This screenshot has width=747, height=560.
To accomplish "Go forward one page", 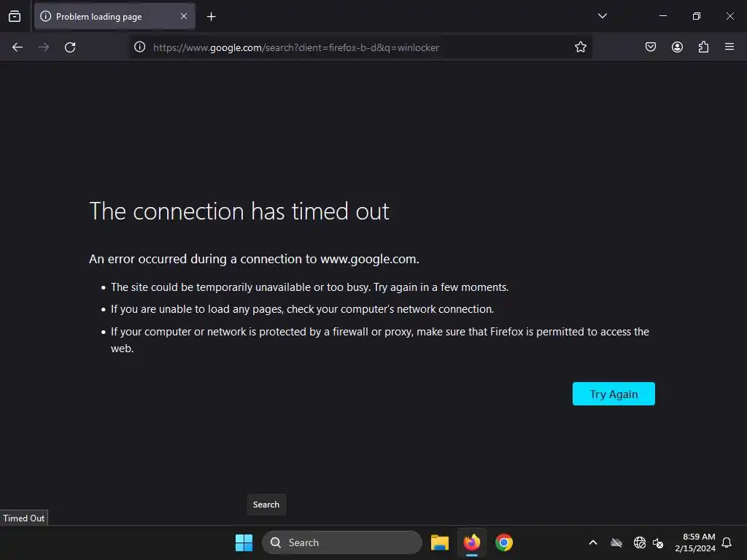I will click(x=44, y=47).
